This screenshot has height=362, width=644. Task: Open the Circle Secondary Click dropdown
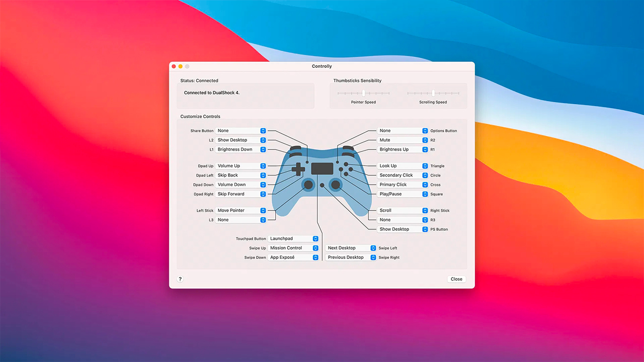(403, 175)
